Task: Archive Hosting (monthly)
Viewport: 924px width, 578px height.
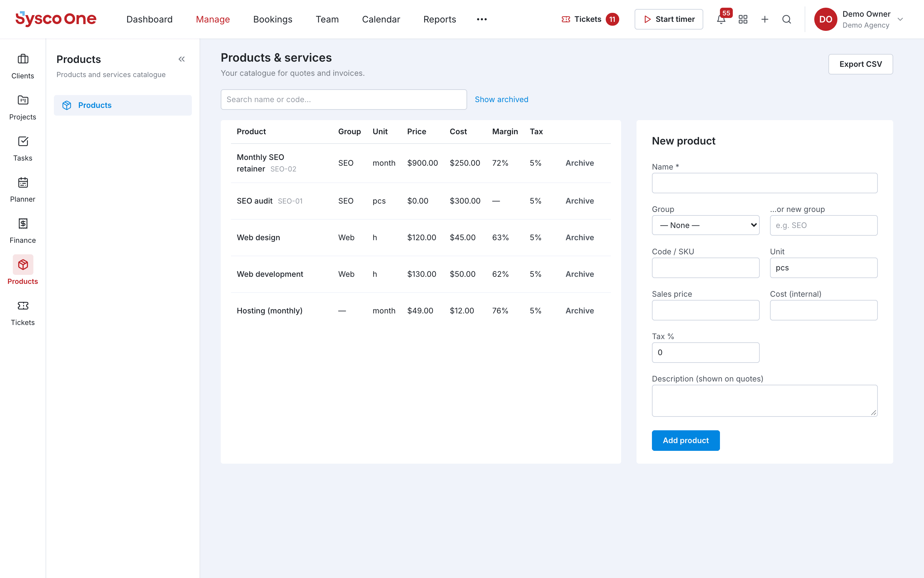Action: 579,311
